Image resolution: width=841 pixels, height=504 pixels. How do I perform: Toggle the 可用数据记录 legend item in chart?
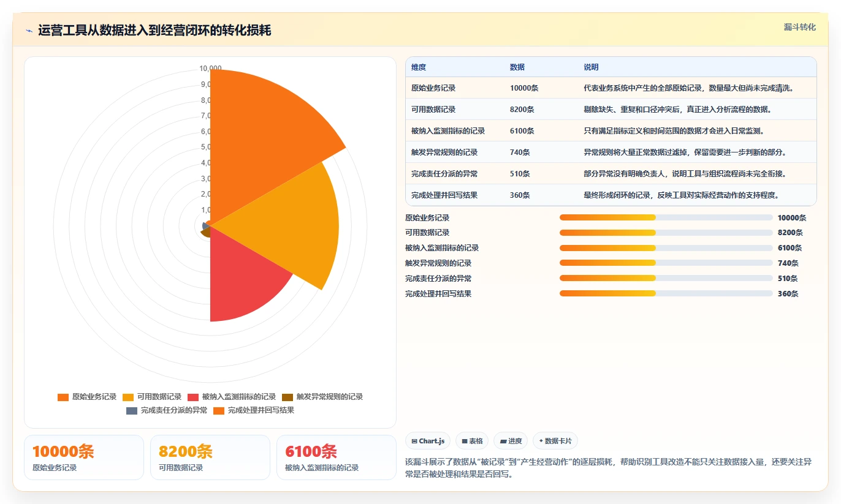(x=152, y=397)
